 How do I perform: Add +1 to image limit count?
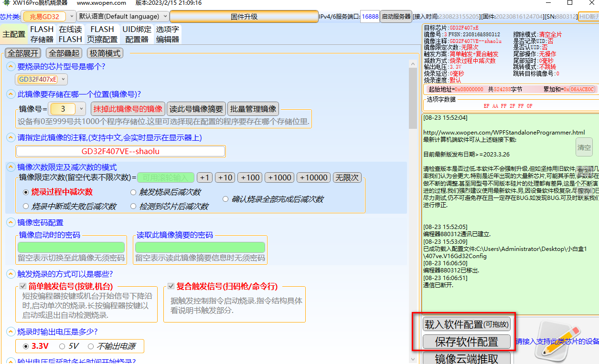(x=204, y=177)
